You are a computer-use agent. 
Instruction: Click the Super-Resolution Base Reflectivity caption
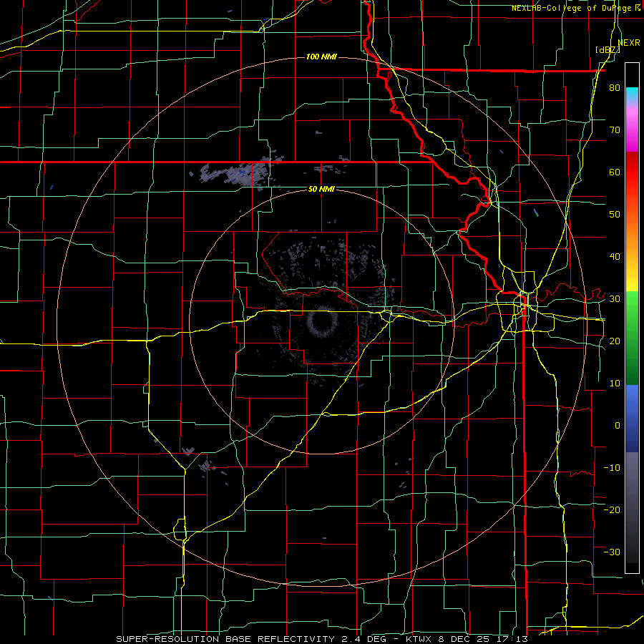[x=321, y=639]
